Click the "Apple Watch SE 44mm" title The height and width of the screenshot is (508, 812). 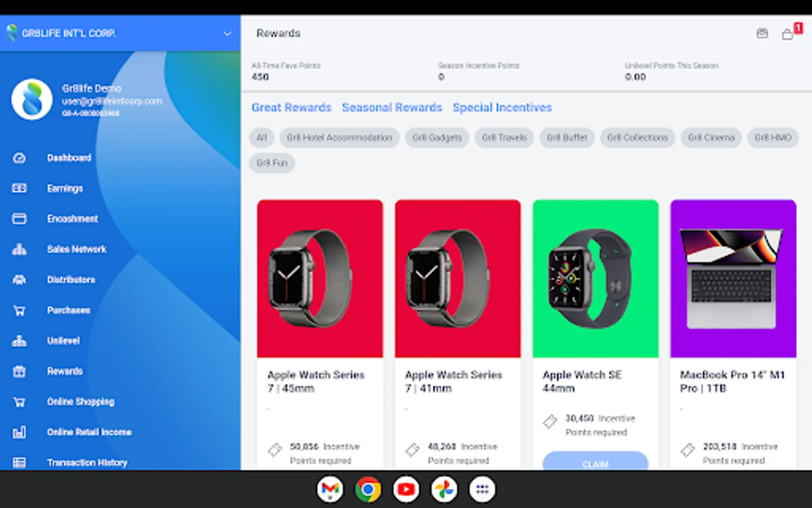tap(582, 382)
